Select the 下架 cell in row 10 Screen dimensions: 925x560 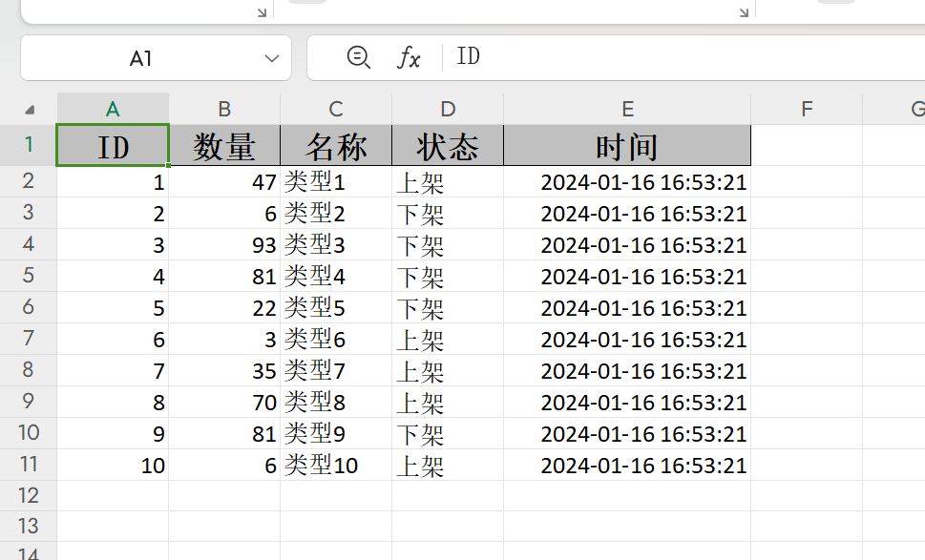(x=448, y=434)
